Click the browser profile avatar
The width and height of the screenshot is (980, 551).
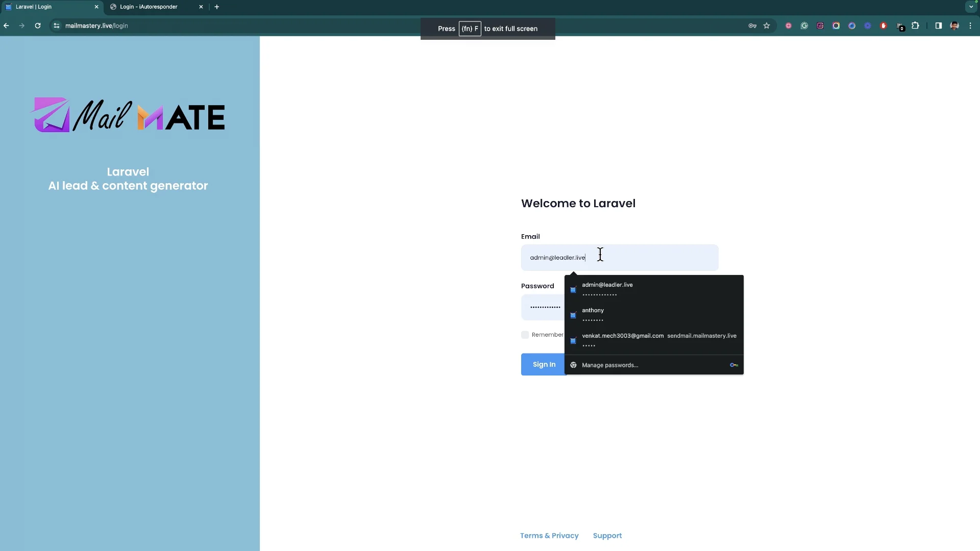955,26
